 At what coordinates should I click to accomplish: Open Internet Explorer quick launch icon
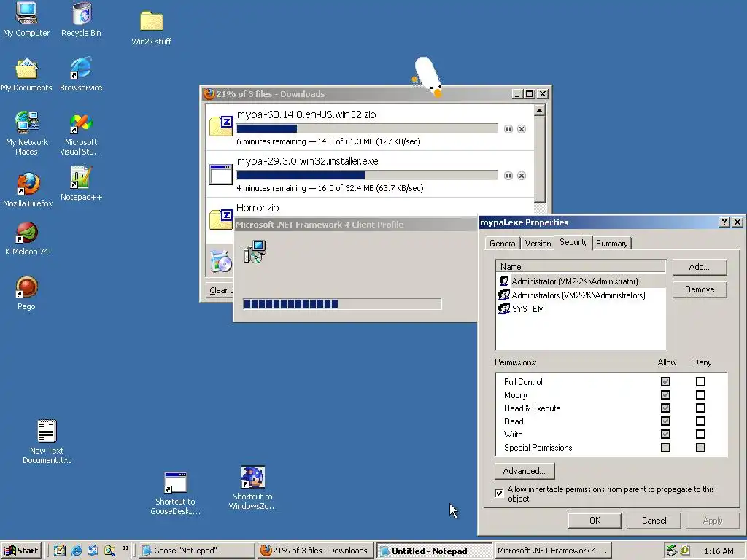coord(76,551)
